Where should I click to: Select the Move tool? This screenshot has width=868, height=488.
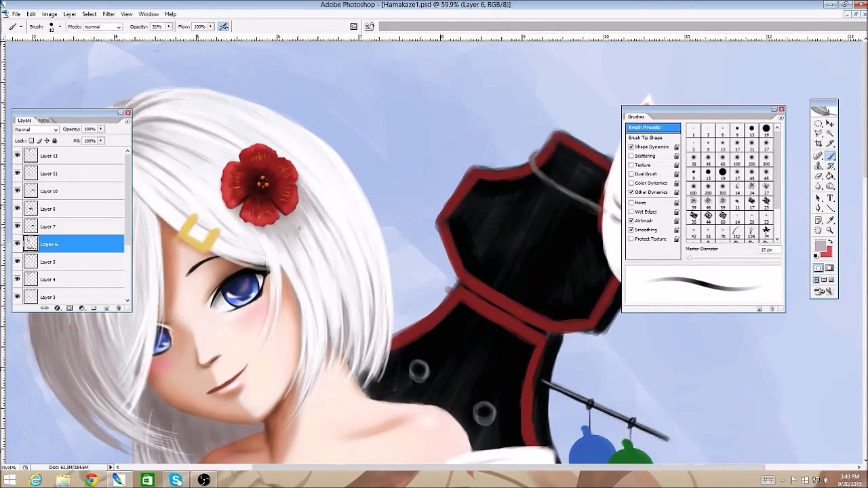pos(830,123)
